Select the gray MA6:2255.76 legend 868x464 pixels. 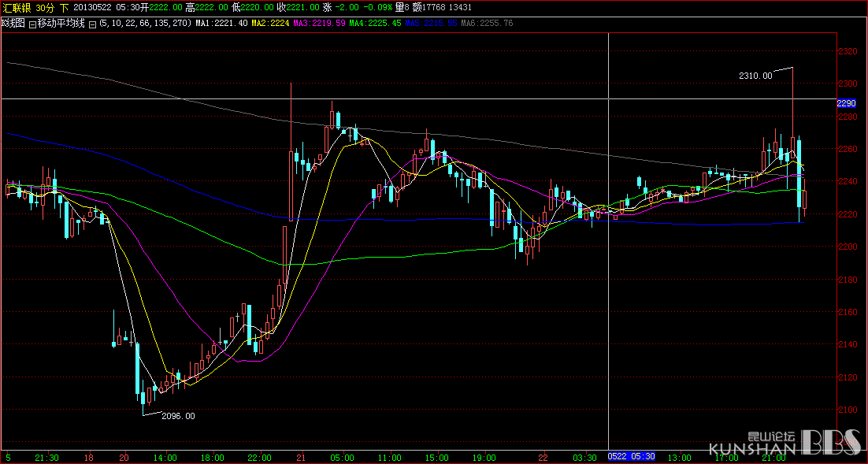487,24
